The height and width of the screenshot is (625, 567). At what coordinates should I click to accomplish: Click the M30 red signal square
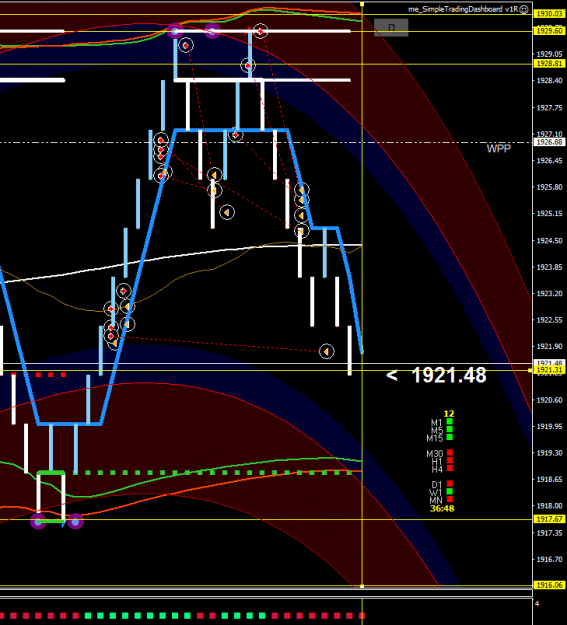tap(450, 452)
